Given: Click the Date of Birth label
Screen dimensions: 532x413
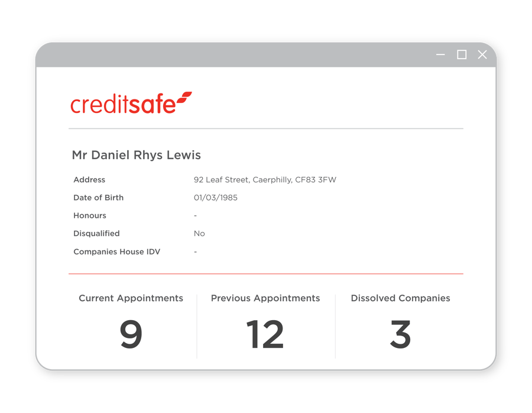Looking at the screenshot, I should 98,198.
